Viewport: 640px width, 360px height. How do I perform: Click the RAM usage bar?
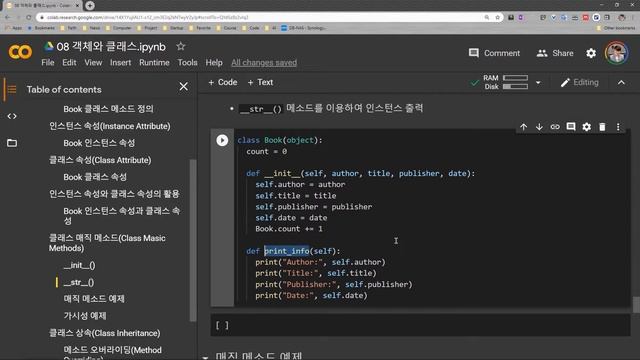(x=515, y=78)
